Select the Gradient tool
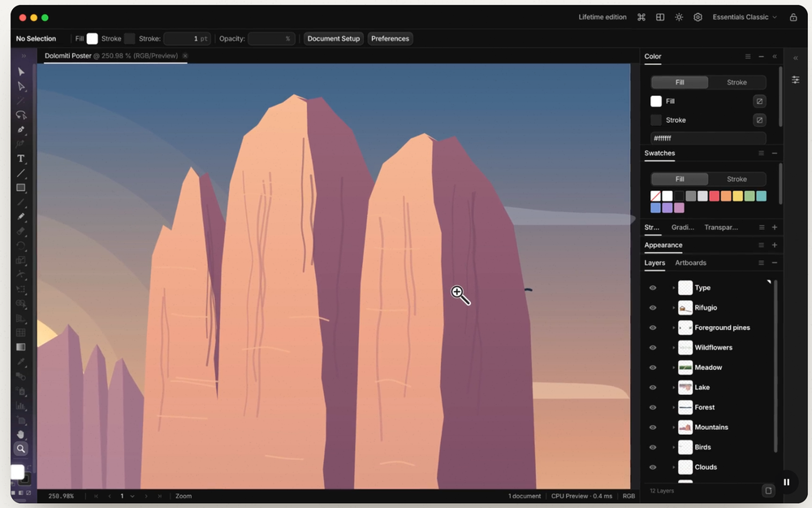 [21, 347]
